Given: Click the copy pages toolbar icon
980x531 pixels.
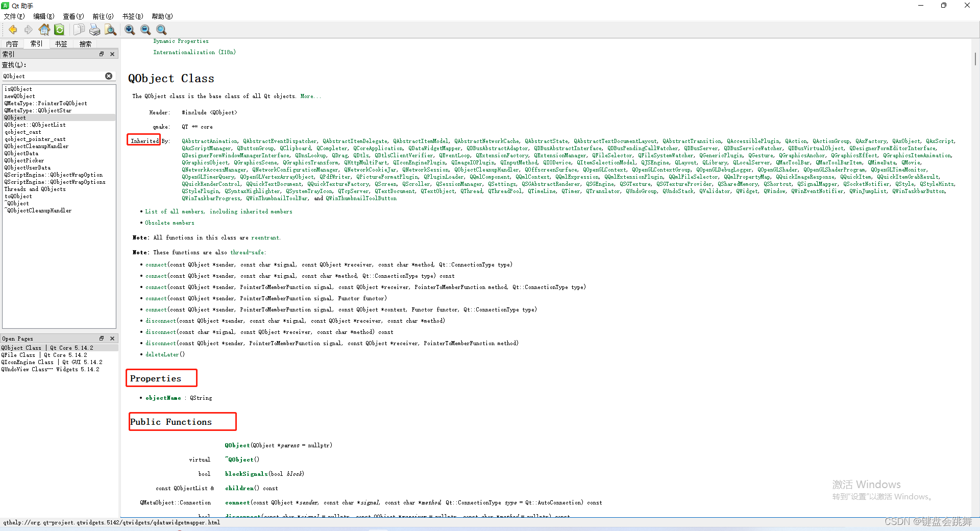Looking at the screenshot, I should click(x=79, y=30).
